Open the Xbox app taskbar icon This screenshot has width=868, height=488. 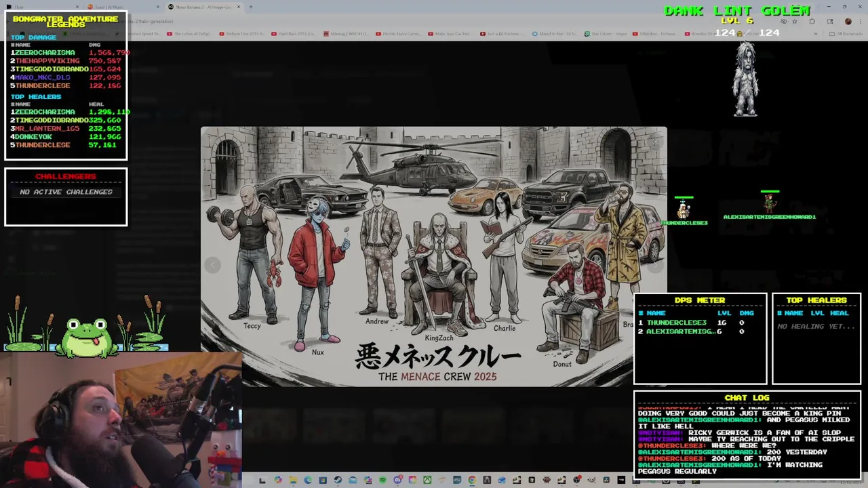427,481
